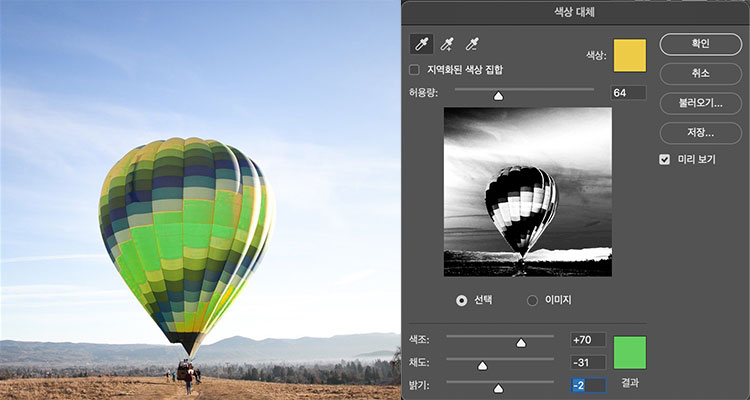Choose the 이미지 radio button
This screenshot has width=750, height=400.
[x=532, y=300]
